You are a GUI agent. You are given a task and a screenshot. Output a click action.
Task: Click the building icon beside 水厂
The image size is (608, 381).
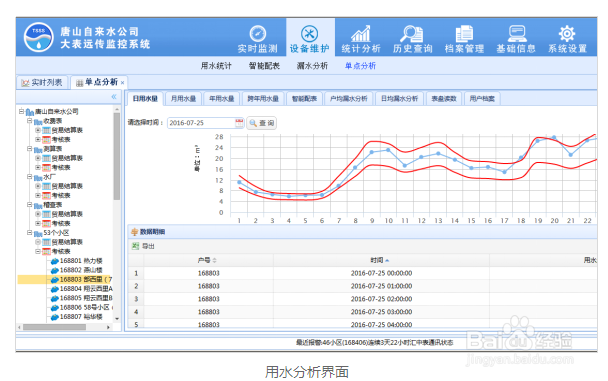[x=38, y=177]
